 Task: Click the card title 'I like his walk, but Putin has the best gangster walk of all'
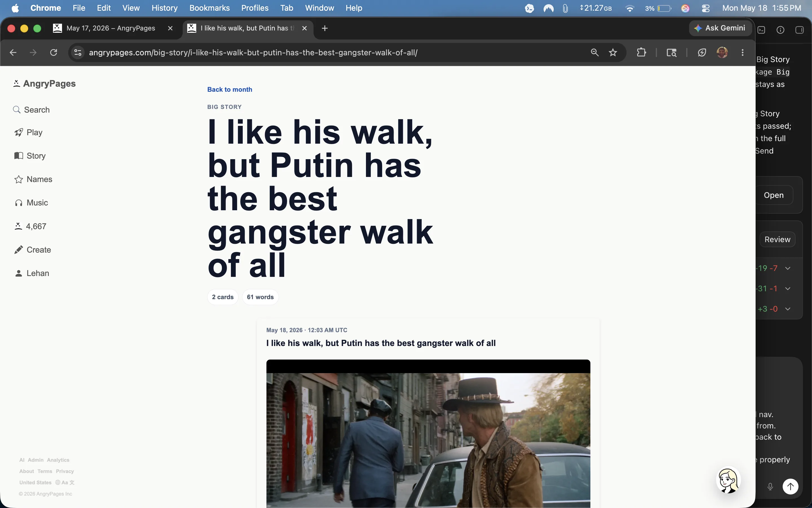pos(381,343)
